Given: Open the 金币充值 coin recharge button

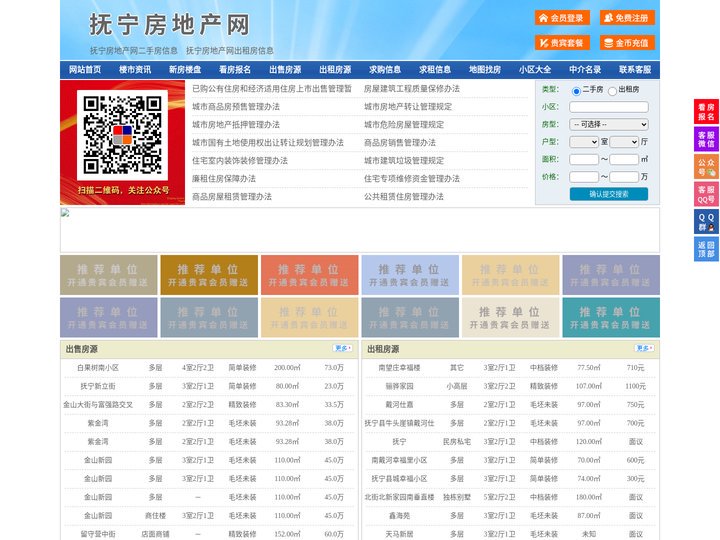Looking at the screenshot, I should click(x=627, y=43).
